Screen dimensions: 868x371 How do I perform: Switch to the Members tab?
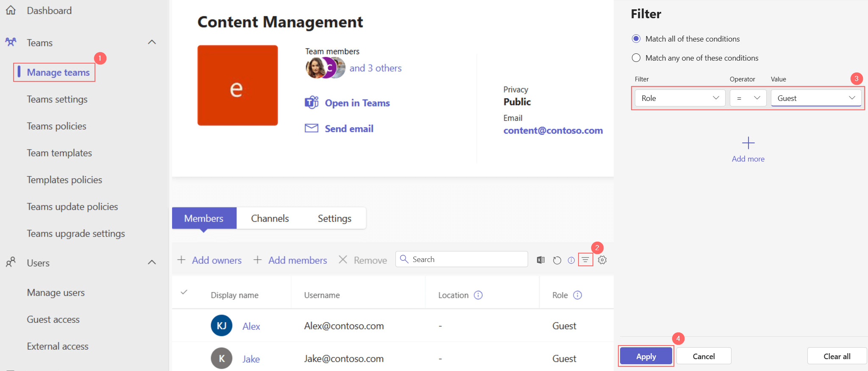(204, 218)
